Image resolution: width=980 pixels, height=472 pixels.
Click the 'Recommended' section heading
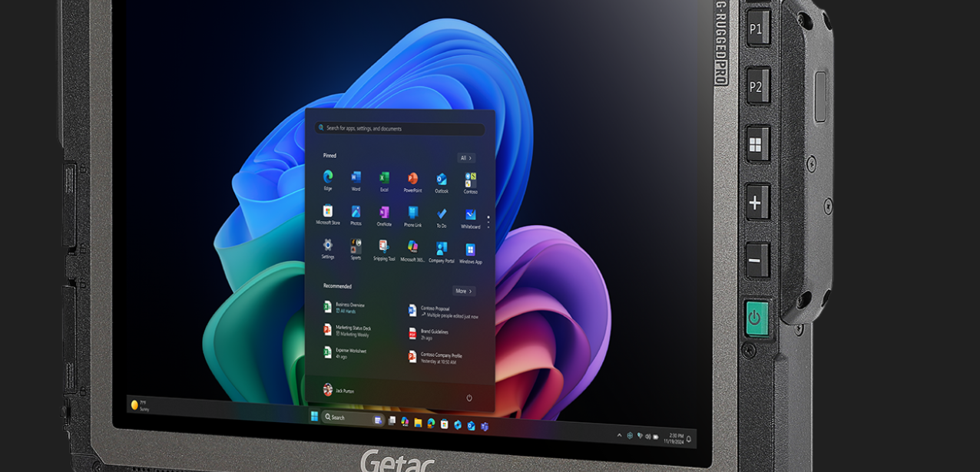(337, 286)
